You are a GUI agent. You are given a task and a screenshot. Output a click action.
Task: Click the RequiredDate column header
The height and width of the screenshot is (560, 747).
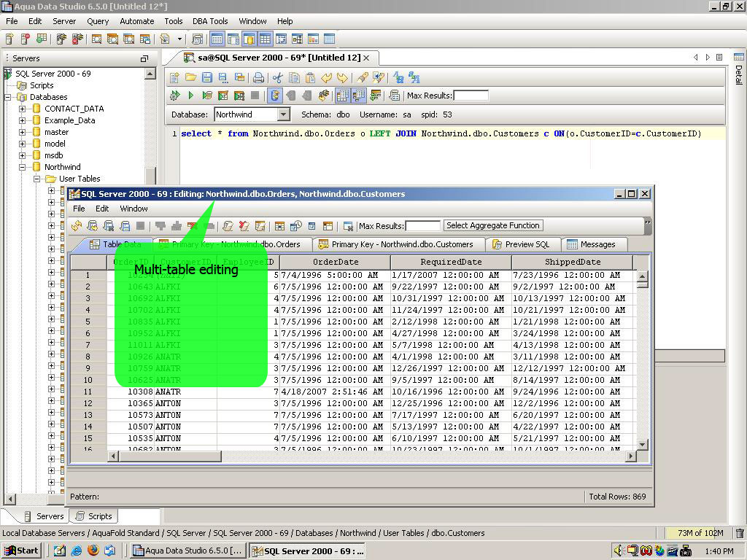click(x=451, y=262)
